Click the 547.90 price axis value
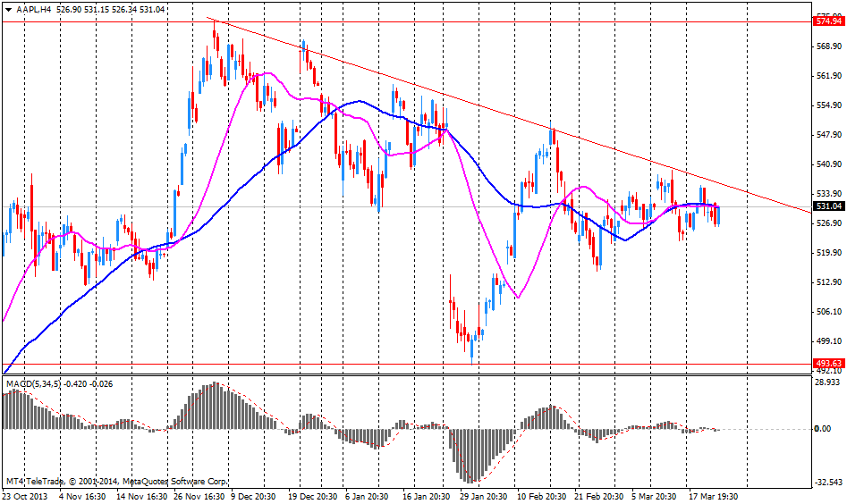847x504 pixels. tap(829, 134)
